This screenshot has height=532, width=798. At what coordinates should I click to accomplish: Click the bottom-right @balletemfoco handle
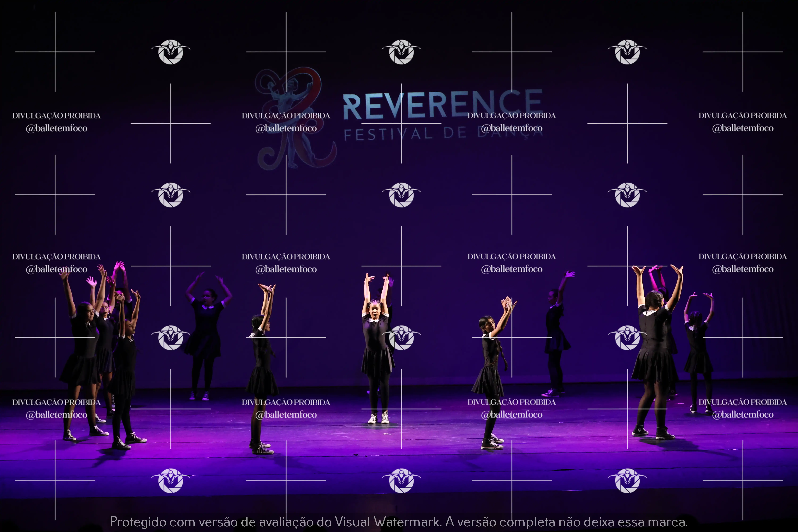click(742, 415)
